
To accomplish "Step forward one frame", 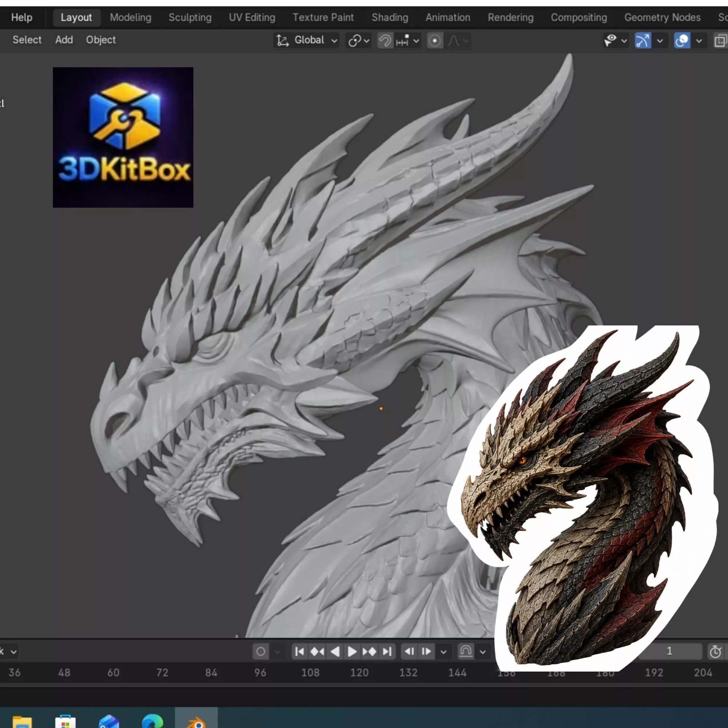I will pos(427,652).
